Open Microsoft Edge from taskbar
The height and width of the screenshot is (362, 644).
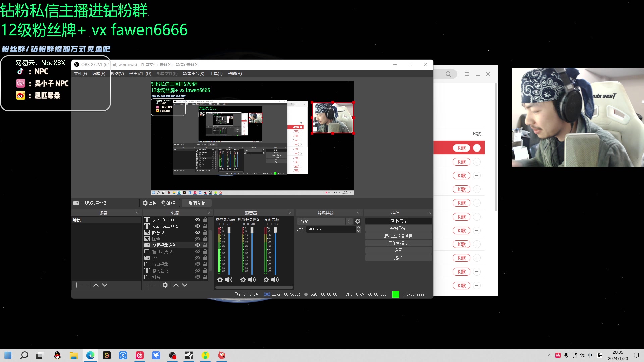click(90, 355)
